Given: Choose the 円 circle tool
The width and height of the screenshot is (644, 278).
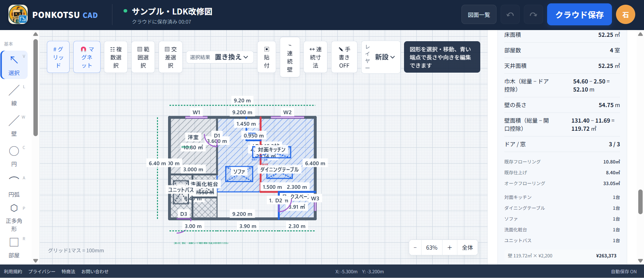Looking at the screenshot, I should 14,156.
